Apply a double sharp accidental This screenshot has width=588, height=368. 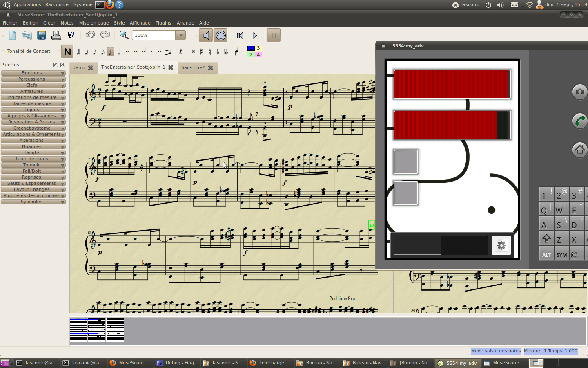click(x=193, y=52)
